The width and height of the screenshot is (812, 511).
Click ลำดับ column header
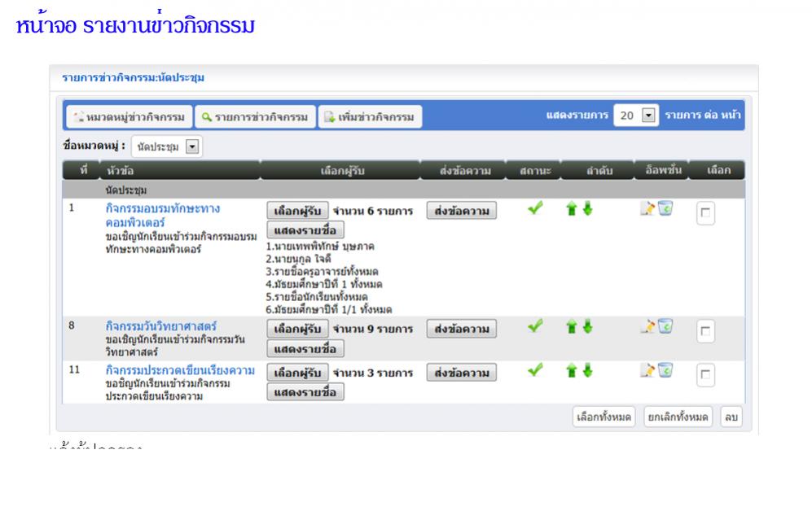(x=599, y=171)
